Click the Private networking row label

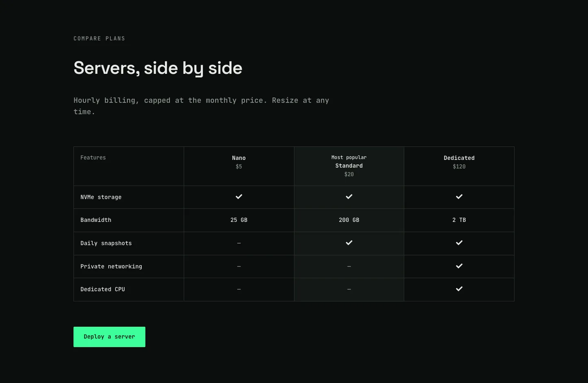(111, 266)
